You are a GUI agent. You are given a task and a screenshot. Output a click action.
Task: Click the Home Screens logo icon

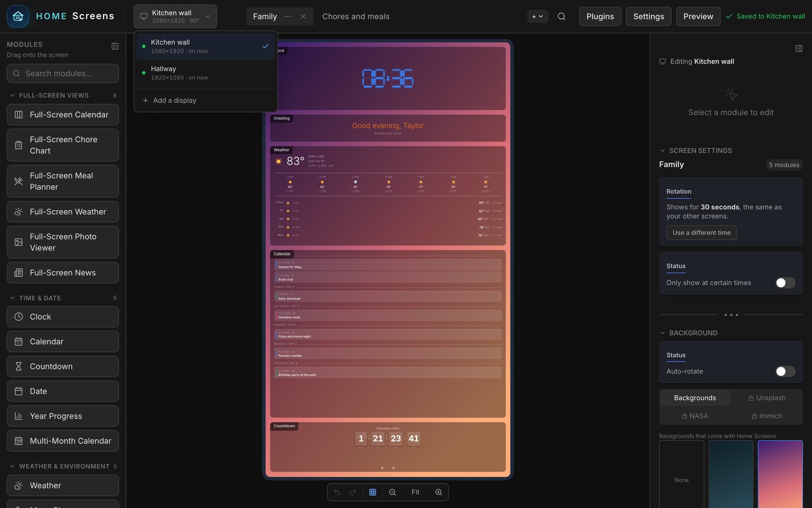pos(18,16)
